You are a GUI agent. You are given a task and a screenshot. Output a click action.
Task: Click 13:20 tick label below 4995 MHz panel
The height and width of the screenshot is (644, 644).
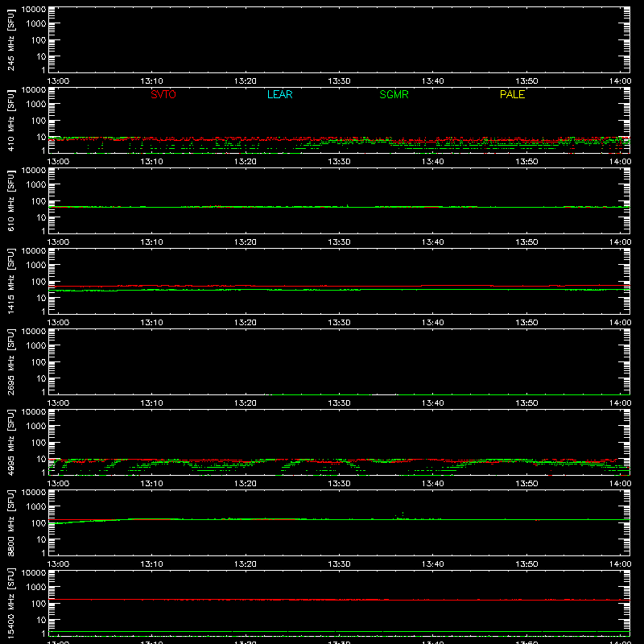(x=246, y=484)
